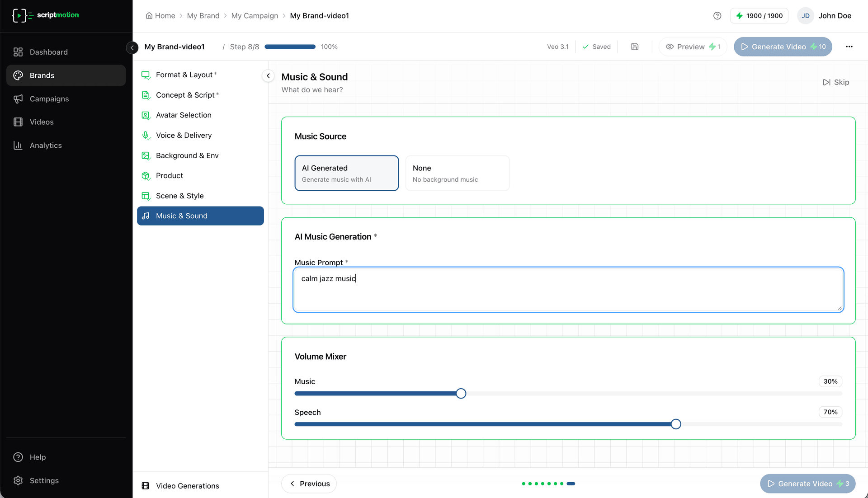Open Dashboard from the sidebar
This screenshot has height=498, width=868.
coord(48,52)
